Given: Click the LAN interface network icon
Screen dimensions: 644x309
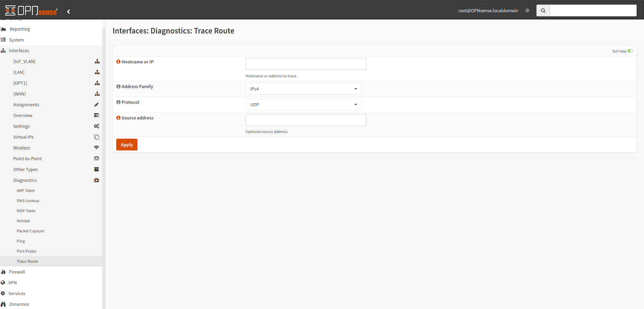Looking at the screenshot, I should [x=97, y=72].
